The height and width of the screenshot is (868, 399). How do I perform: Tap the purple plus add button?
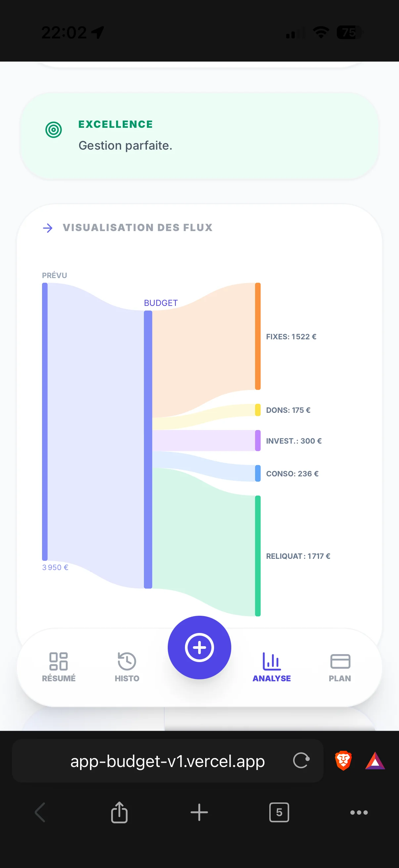pos(199,647)
